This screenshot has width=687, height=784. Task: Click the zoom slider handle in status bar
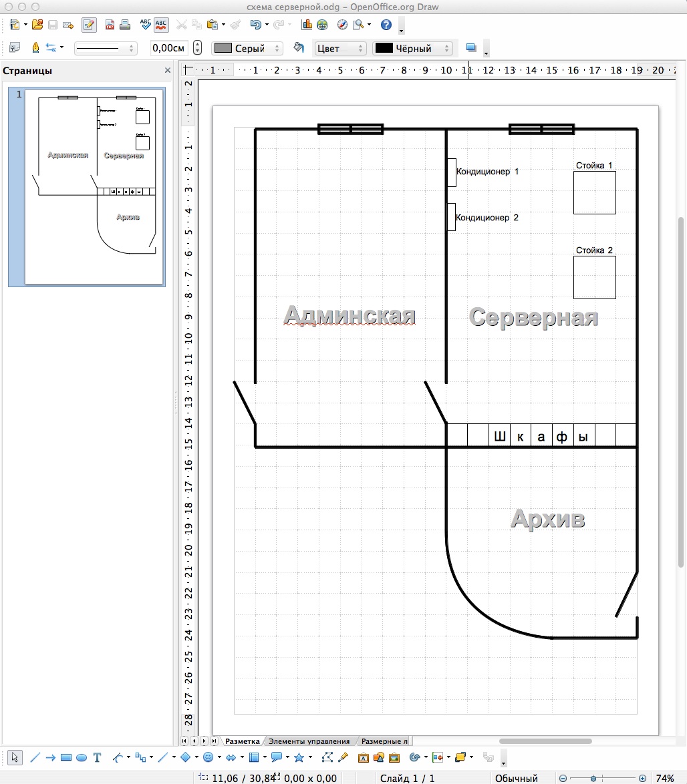pyautogui.click(x=593, y=778)
